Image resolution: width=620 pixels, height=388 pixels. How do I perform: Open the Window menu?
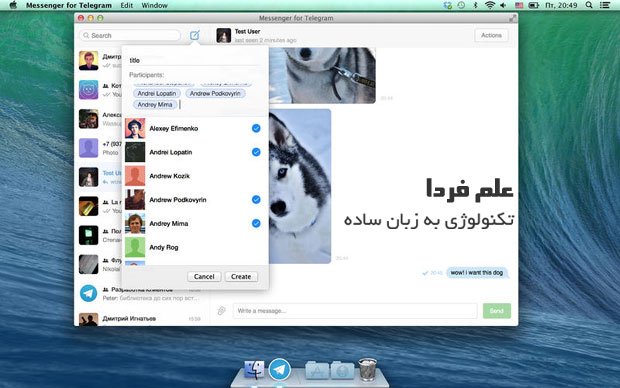(x=154, y=5)
